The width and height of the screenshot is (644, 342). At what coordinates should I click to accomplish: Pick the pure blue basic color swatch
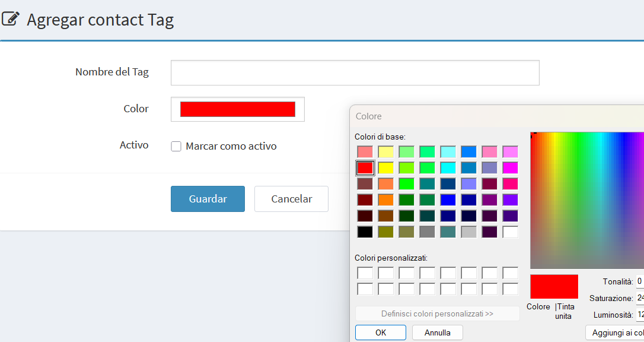click(x=448, y=199)
